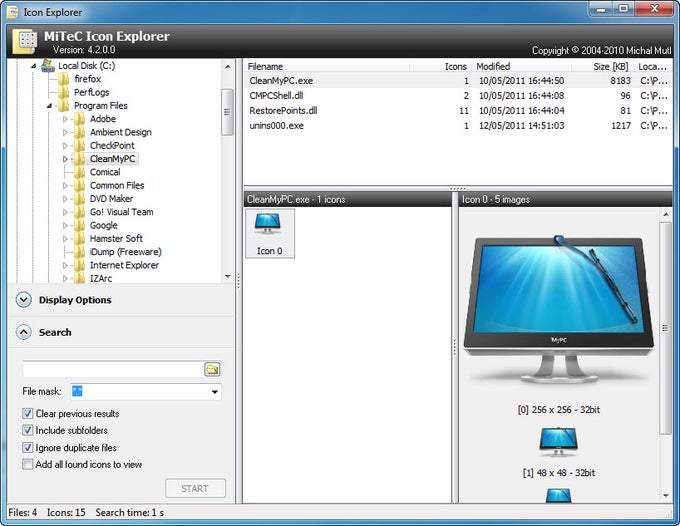This screenshot has height=526, width=680.
Task: Click the Search time: 1 s status entry
Action: pyautogui.click(x=130, y=513)
